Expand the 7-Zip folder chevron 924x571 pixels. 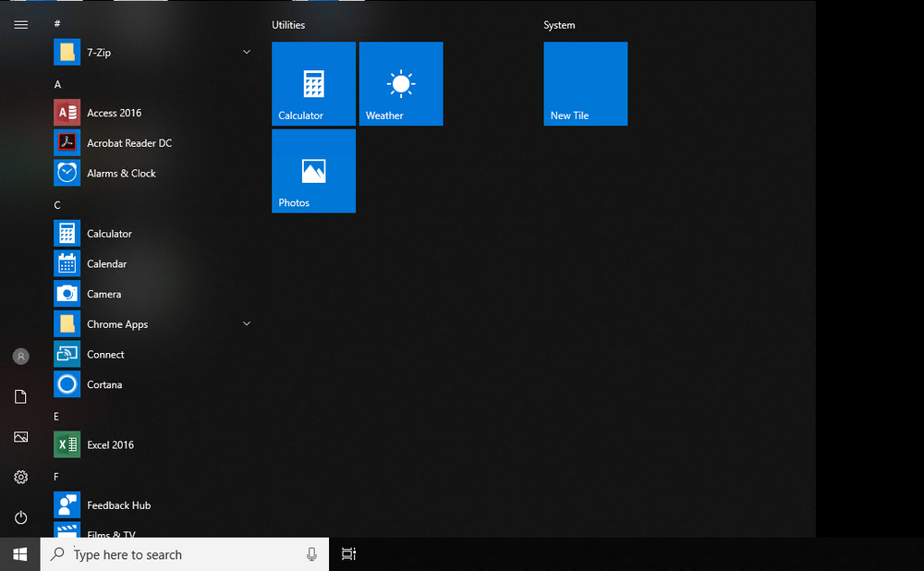pos(247,53)
